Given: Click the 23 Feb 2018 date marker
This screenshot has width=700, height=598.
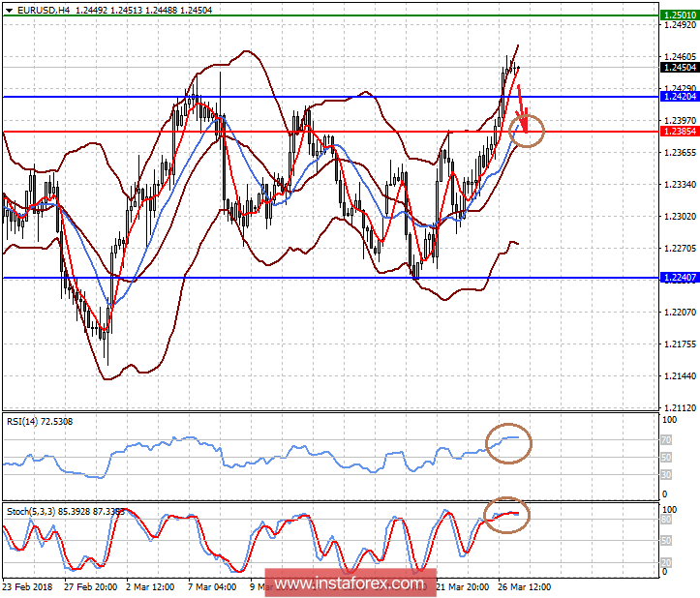Looking at the screenshot, I should tap(28, 586).
